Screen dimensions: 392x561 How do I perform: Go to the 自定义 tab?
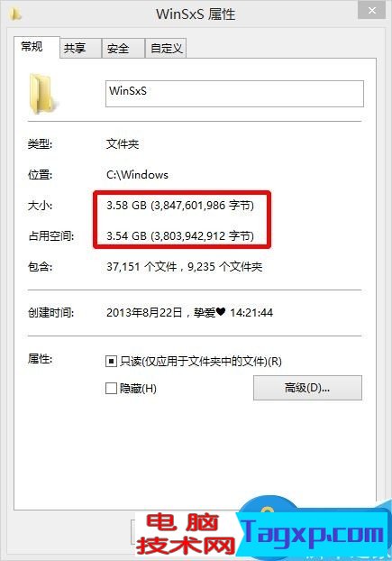166,49
